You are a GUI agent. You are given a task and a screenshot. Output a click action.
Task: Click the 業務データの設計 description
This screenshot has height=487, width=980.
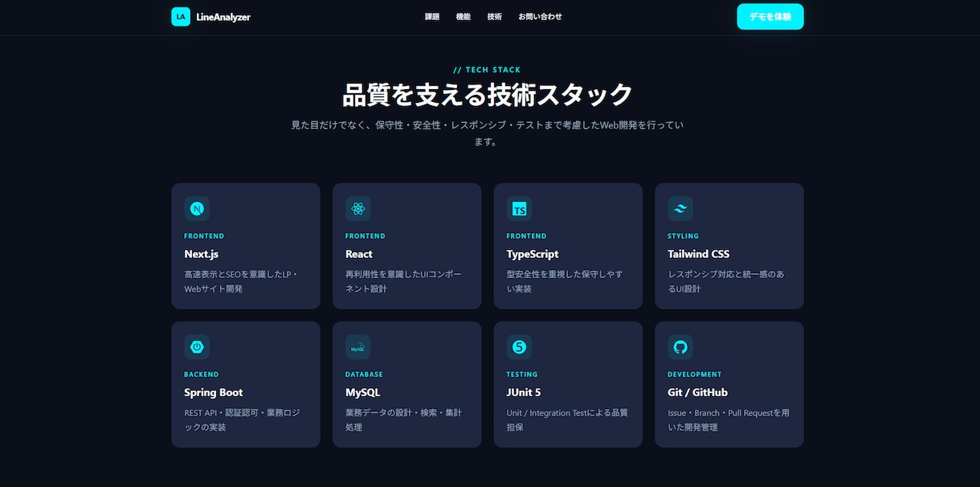click(x=404, y=419)
